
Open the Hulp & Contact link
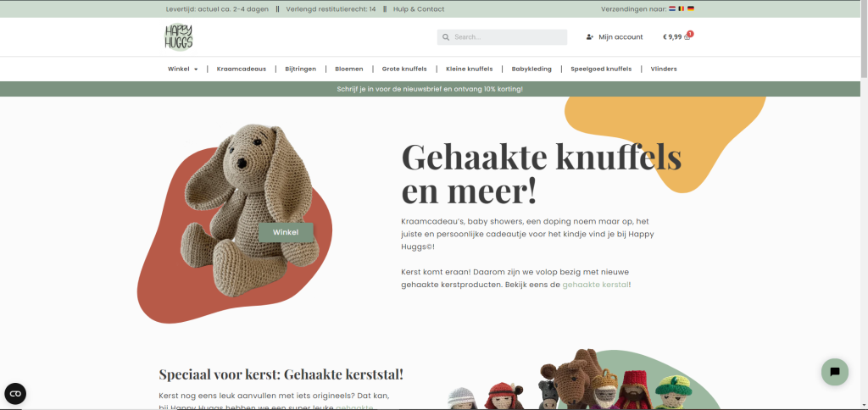coord(419,8)
